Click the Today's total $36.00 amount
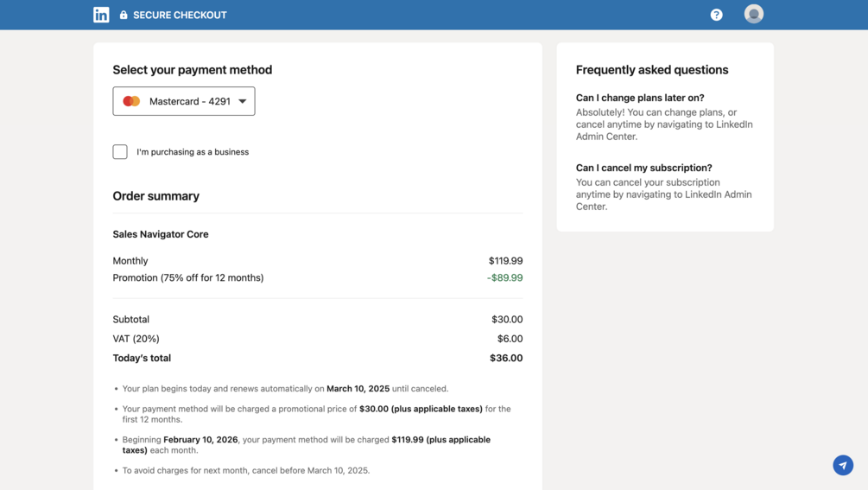This screenshot has width=868, height=490. [x=506, y=358]
